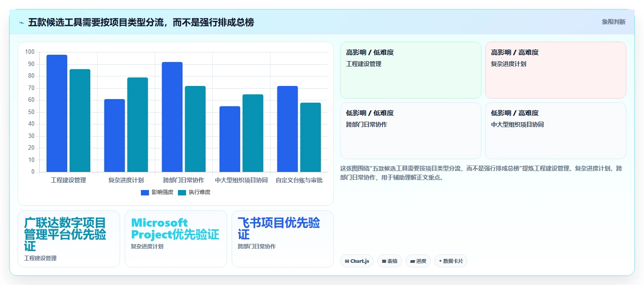
Task: Open the 低影响 / 高难度 quadrant card
Action: click(555, 131)
